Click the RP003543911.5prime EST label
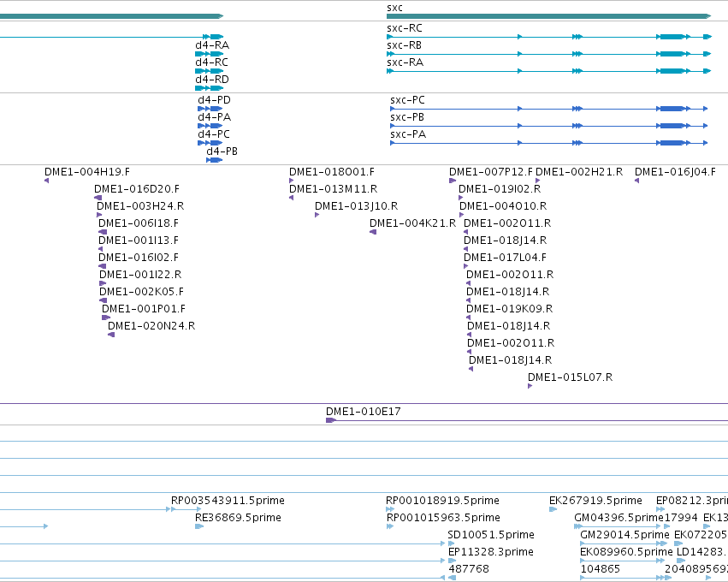Viewport: 728px width, 582px height. click(x=228, y=502)
